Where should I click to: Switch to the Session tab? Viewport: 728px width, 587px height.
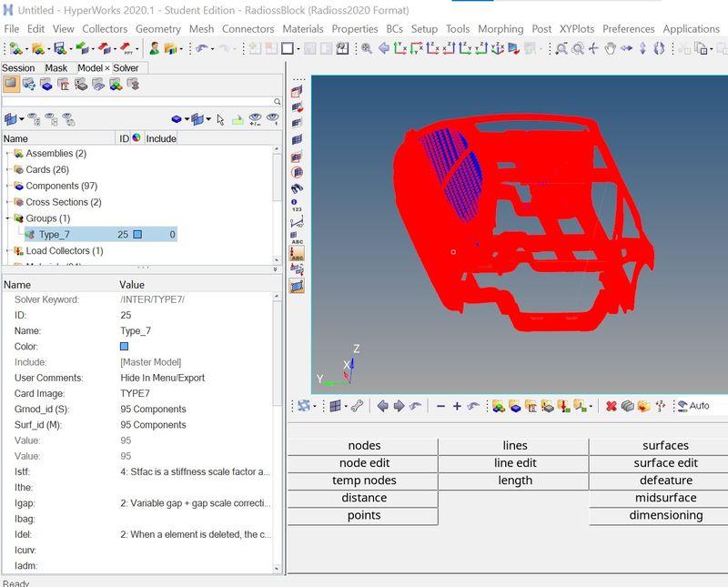(18, 68)
